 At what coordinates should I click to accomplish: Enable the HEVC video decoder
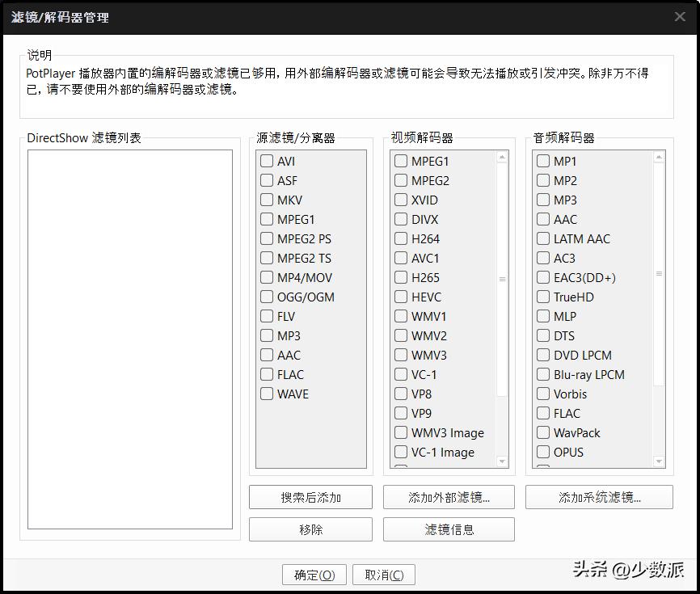400,297
